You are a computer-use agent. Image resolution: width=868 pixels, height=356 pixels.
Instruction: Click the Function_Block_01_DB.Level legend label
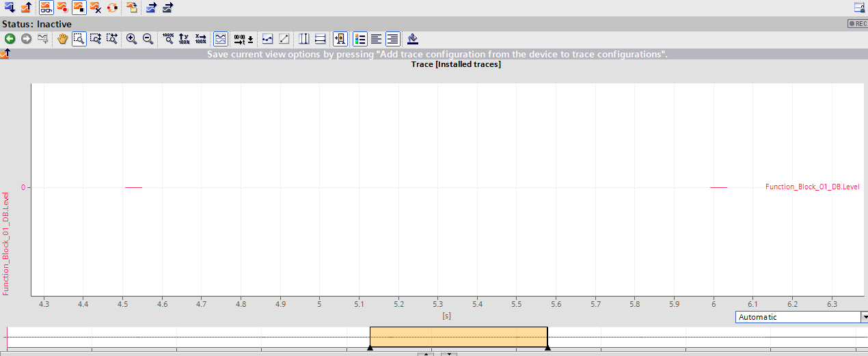pyautogui.click(x=812, y=187)
